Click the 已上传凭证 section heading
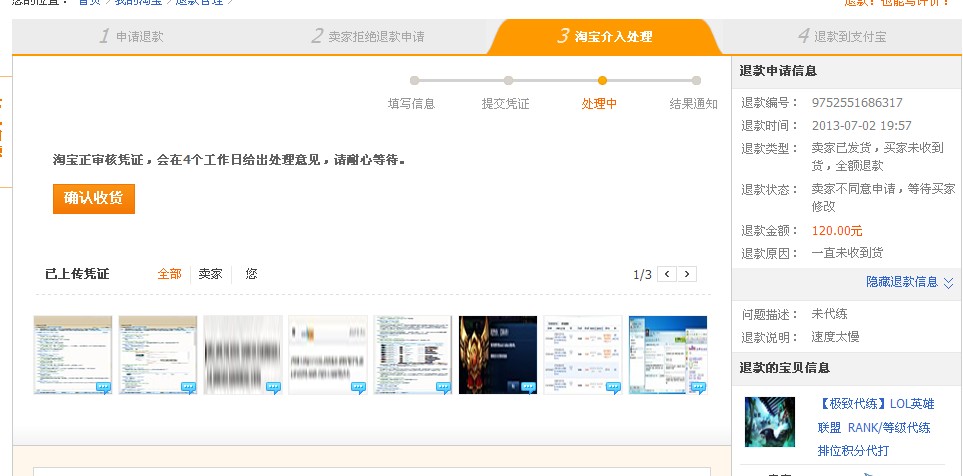This screenshot has height=476, width=963. (x=77, y=274)
